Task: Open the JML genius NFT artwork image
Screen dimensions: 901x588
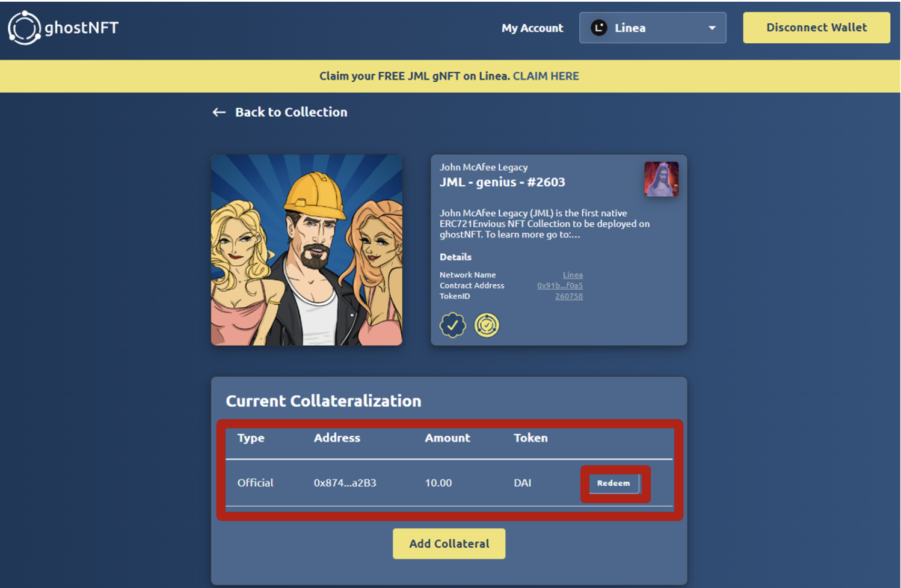Action: click(x=306, y=250)
